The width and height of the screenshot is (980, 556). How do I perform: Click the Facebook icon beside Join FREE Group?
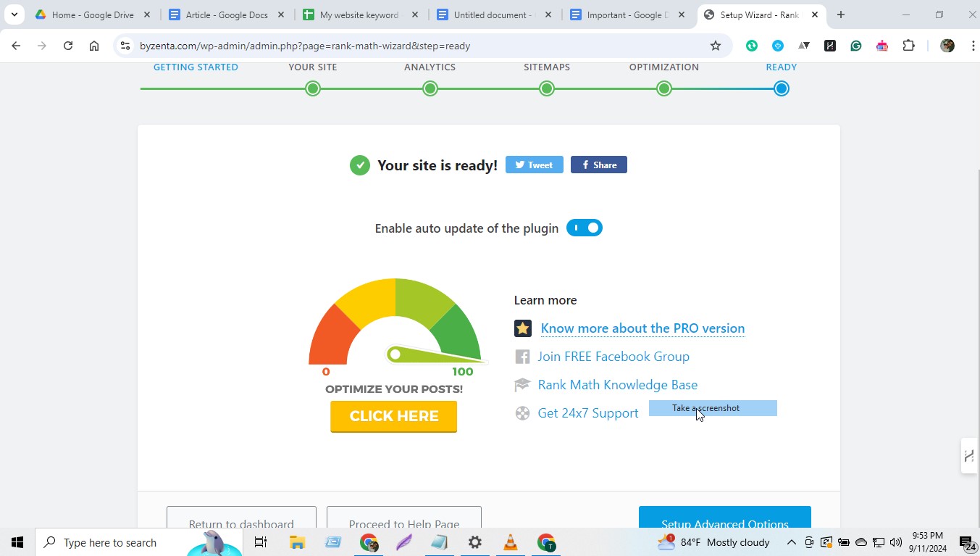pos(522,357)
